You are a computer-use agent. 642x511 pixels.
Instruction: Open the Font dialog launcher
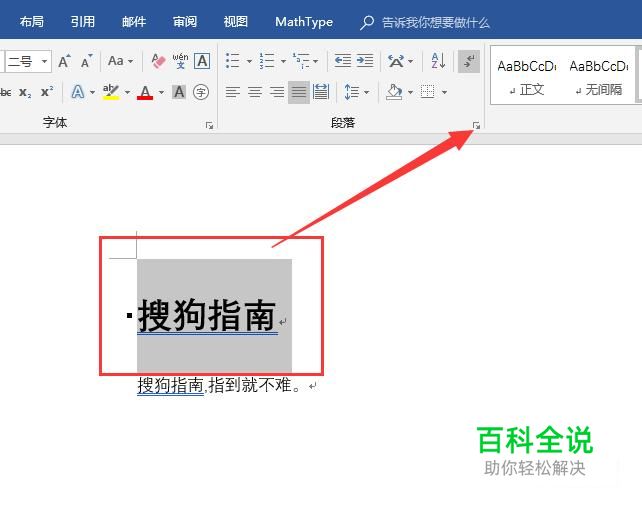[209, 125]
